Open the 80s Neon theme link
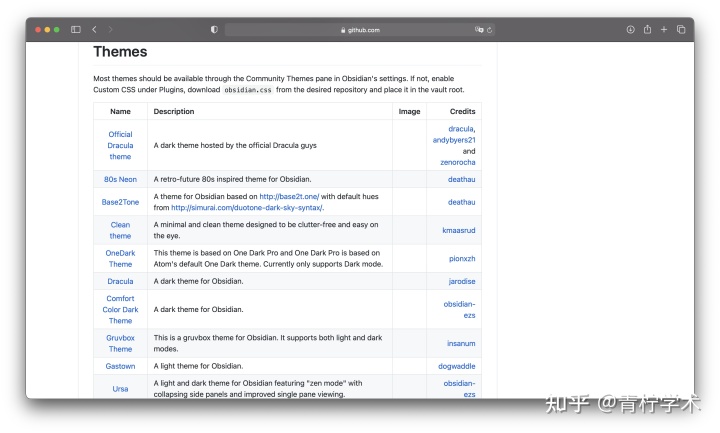720x433 pixels. pos(120,179)
